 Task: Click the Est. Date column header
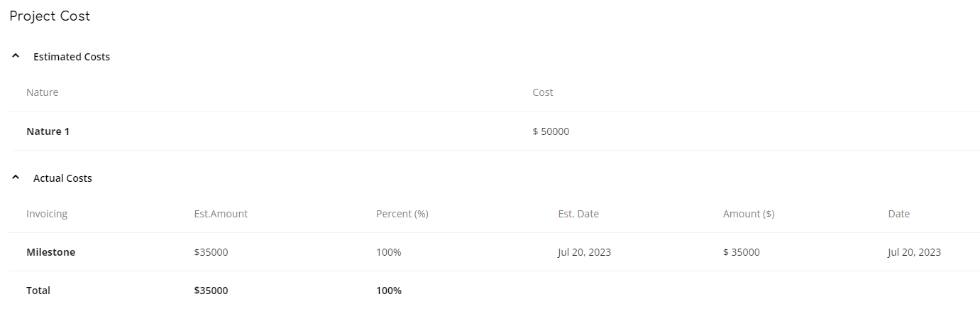578,214
